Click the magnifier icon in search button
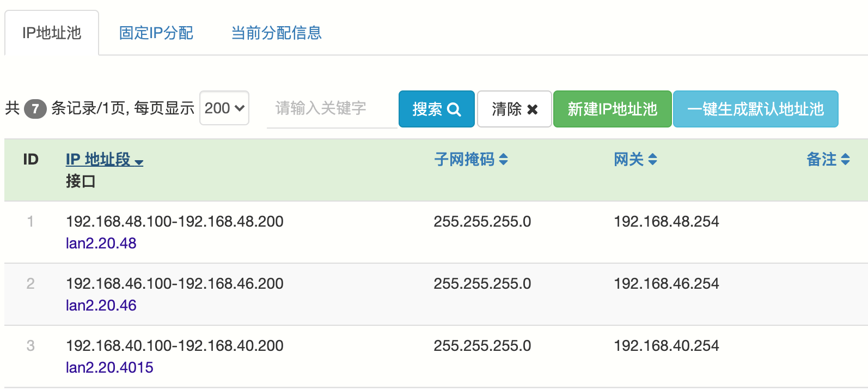The image size is (868, 389). coord(454,110)
